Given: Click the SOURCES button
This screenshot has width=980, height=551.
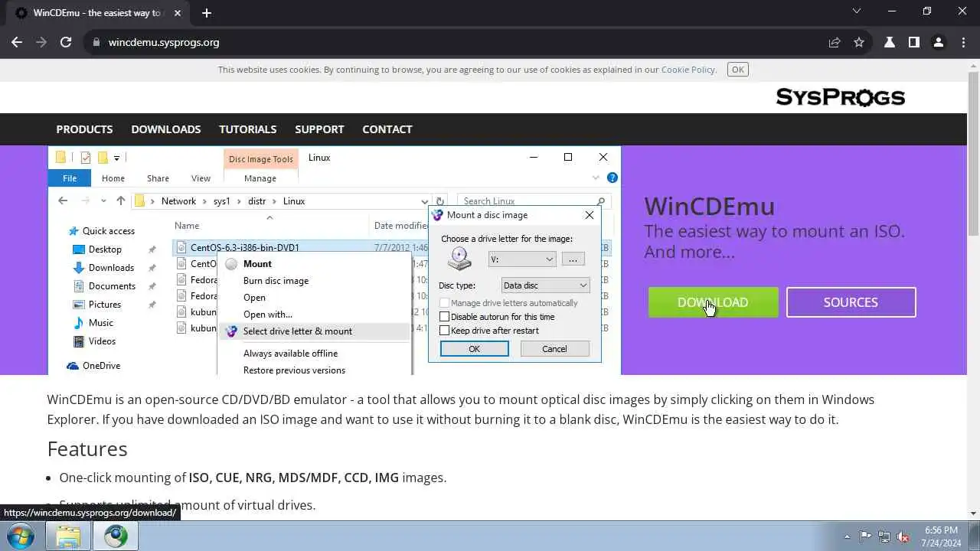Looking at the screenshot, I should pyautogui.click(x=851, y=302).
